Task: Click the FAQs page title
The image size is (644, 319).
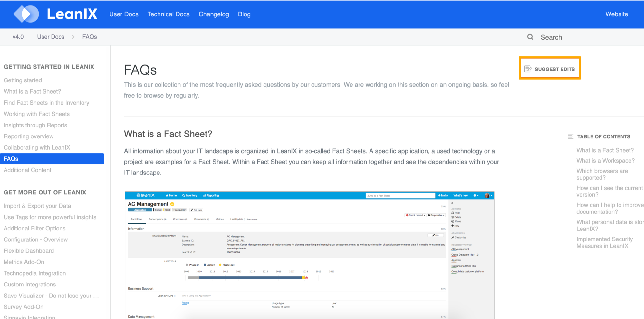Action: (x=140, y=70)
